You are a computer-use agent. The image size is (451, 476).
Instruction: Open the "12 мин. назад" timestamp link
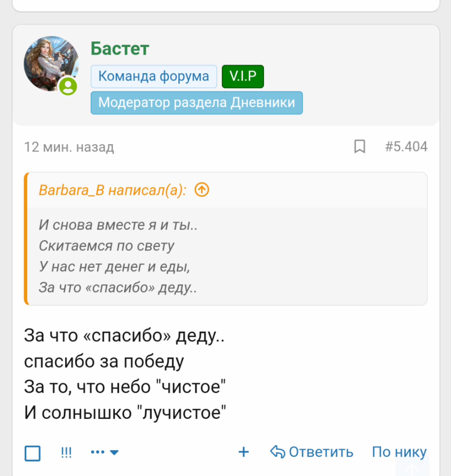point(69,147)
